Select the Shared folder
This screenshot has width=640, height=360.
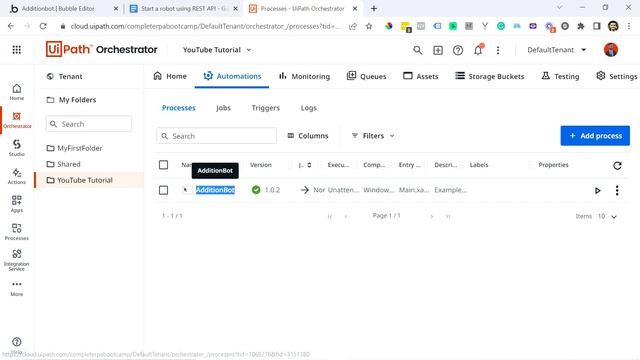[x=64, y=164]
